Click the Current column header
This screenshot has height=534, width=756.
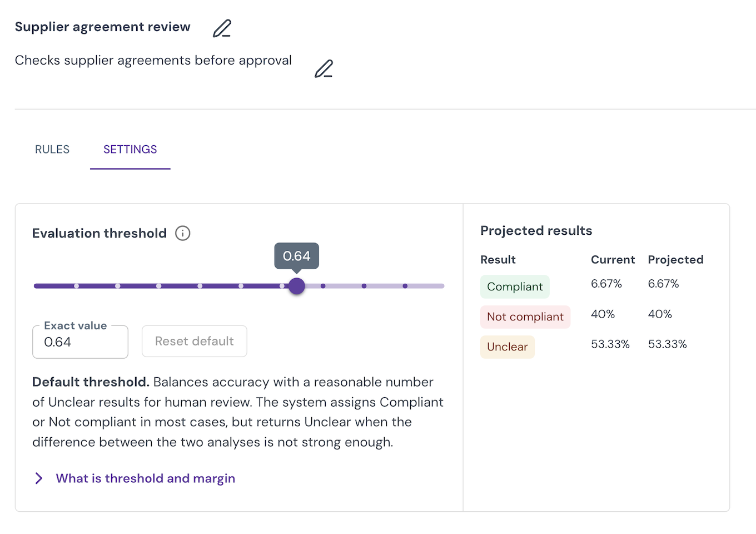point(613,260)
